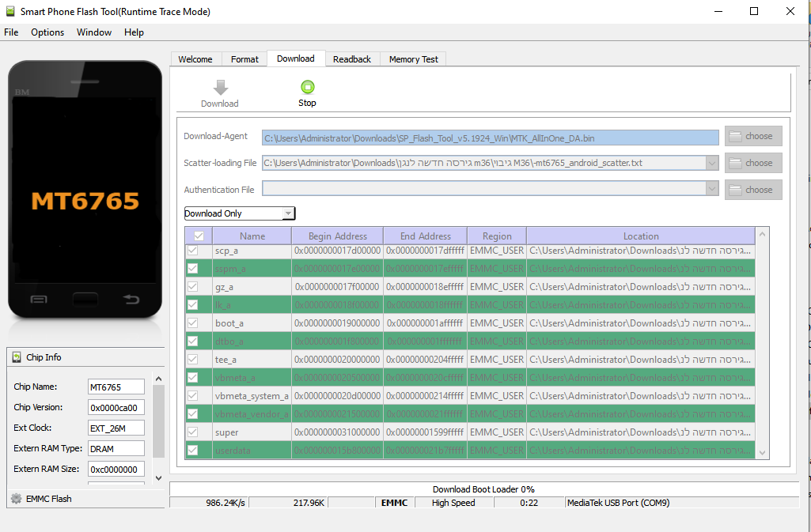
Task: Click the Download-Agent path field
Action: 490,138
